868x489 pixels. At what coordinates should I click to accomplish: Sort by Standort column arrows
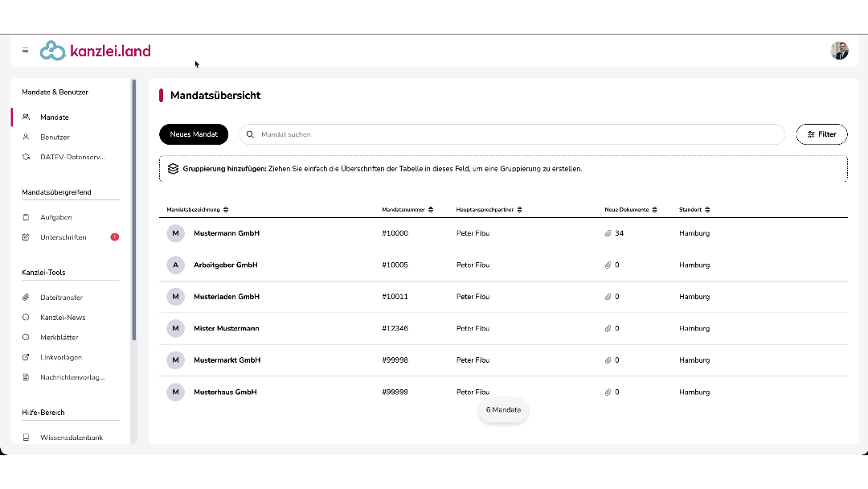click(707, 210)
